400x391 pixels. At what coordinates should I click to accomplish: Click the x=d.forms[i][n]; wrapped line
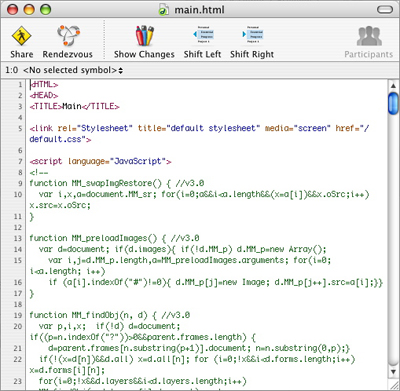(67, 370)
